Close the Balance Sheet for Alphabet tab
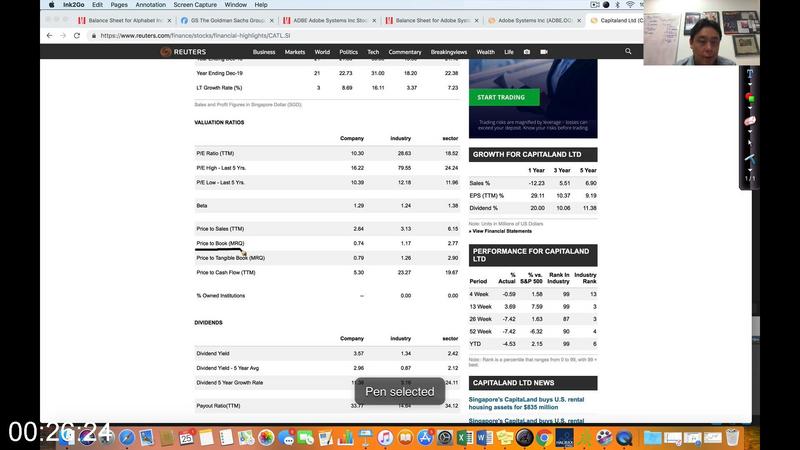 pos(169,20)
